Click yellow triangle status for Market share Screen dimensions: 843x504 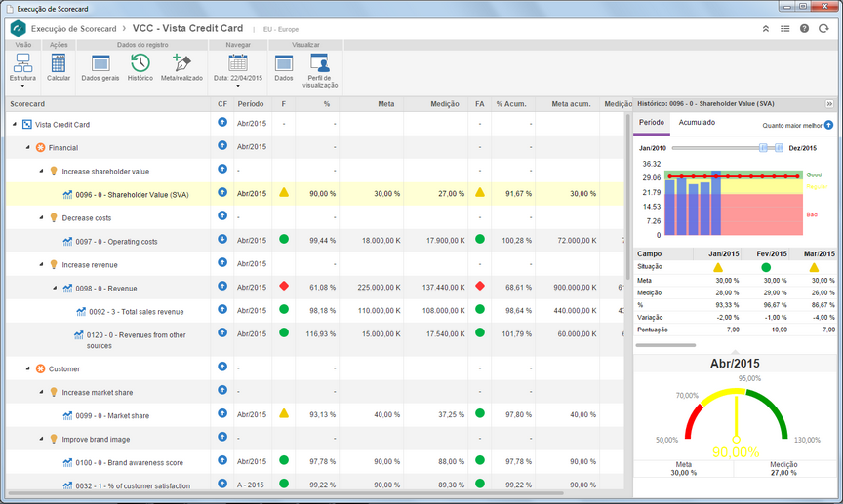tap(284, 413)
